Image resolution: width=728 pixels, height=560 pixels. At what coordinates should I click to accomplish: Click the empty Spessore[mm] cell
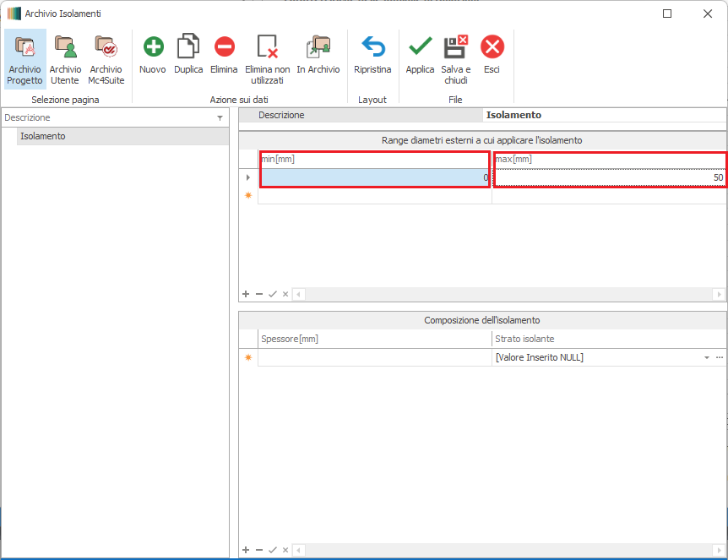(374, 357)
